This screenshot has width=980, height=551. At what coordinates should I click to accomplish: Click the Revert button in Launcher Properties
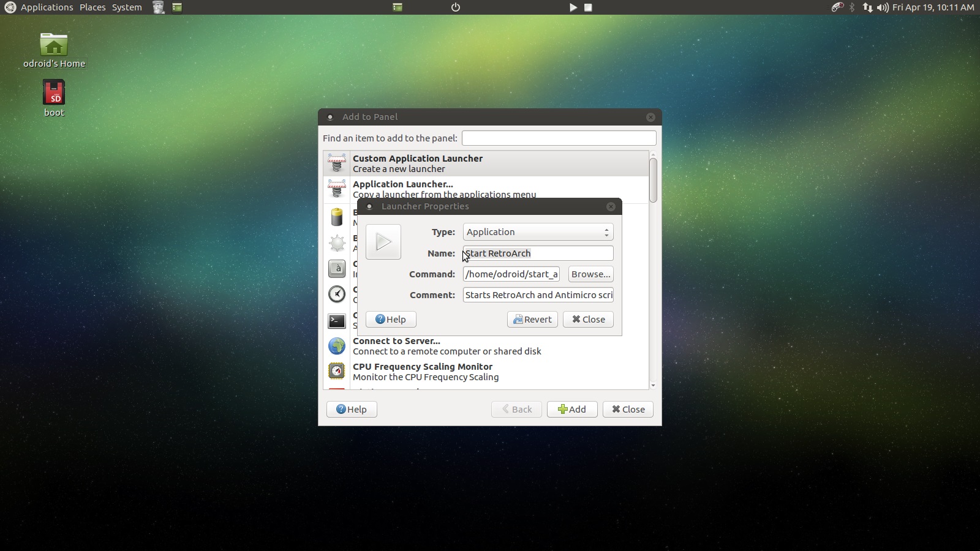(x=532, y=319)
